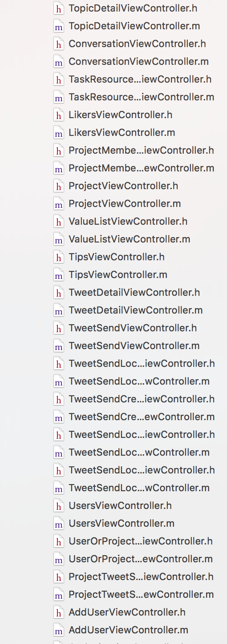Open ProjectViewController.m file
Viewport: 227px width, 644px height.
coord(125,203)
